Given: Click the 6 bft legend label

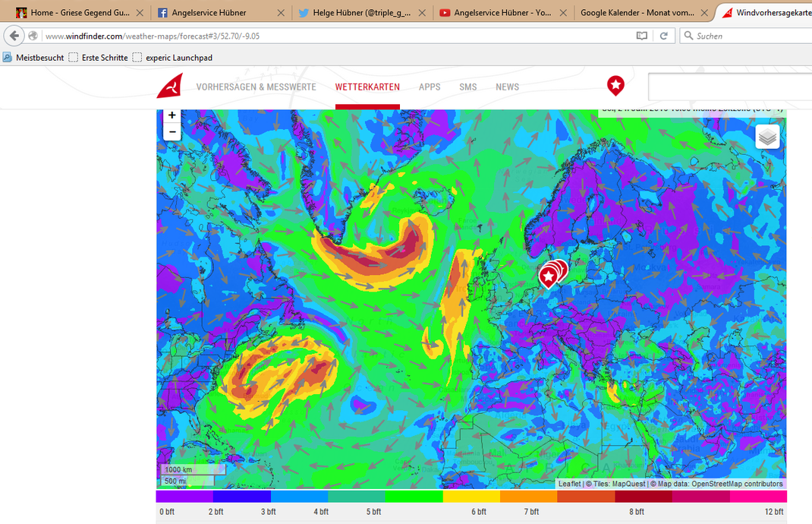Looking at the screenshot, I should [x=479, y=512].
